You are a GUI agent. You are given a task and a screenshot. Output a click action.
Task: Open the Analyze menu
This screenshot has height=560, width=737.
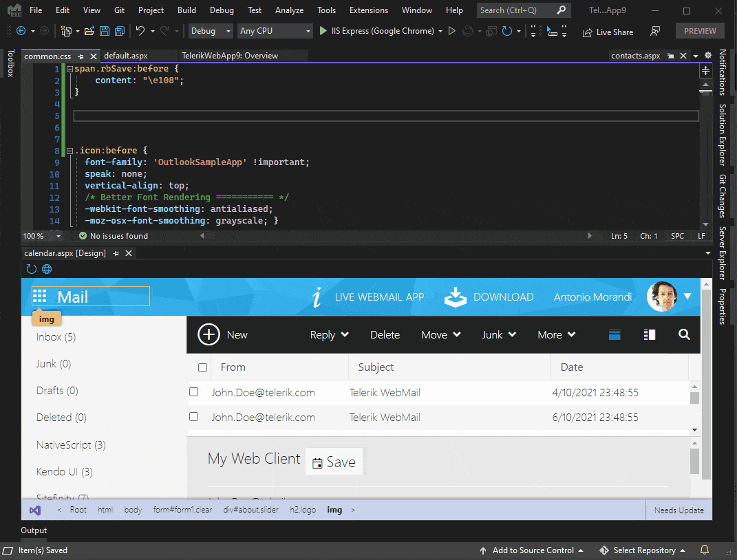click(289, 10)
